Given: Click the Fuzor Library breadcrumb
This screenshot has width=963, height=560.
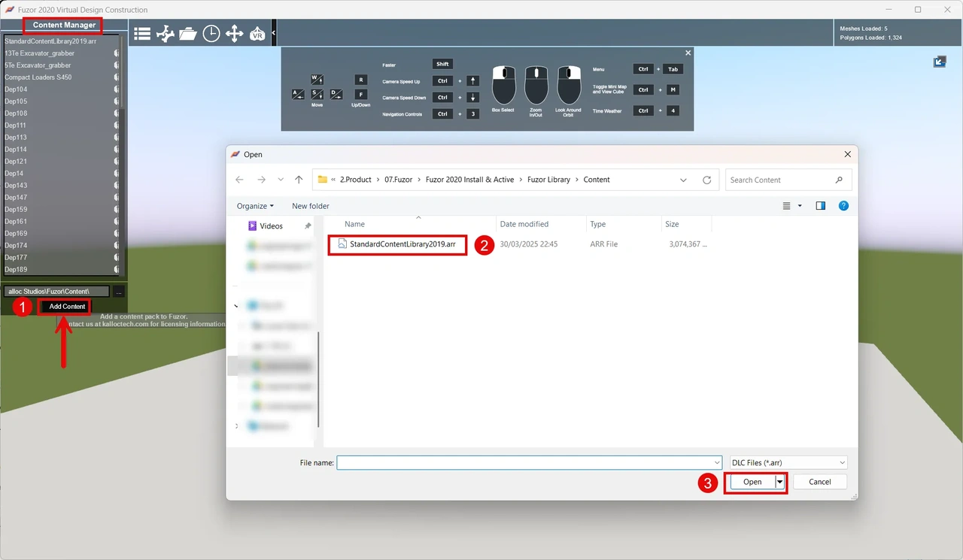Looking at the screenshot, I should point(548,180).
